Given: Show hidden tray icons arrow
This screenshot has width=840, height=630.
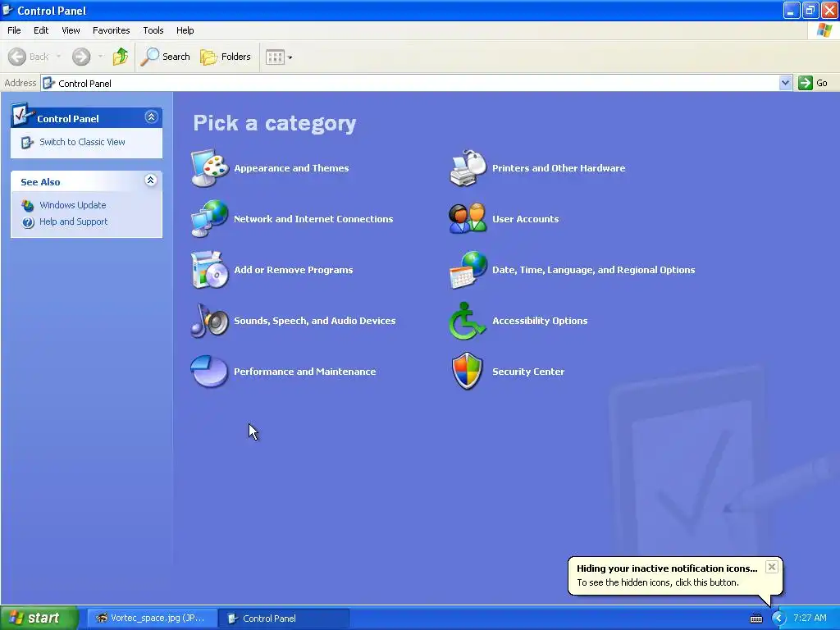Looking at the screenshot, I should click(778, 619).
